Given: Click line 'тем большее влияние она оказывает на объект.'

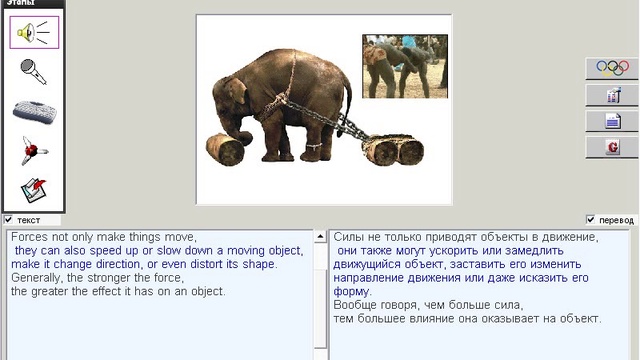Looking at the screenshot, I should (467, 318).
